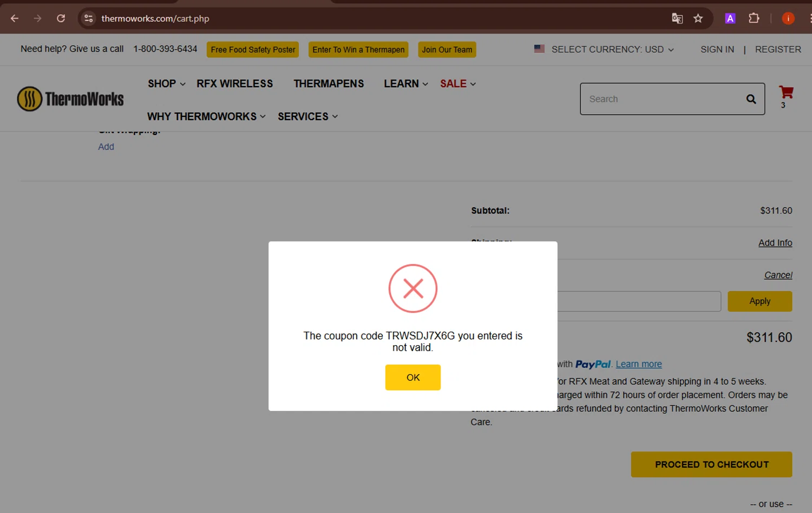
Task: Open the extensions puzzle icon
Action: 754,18
